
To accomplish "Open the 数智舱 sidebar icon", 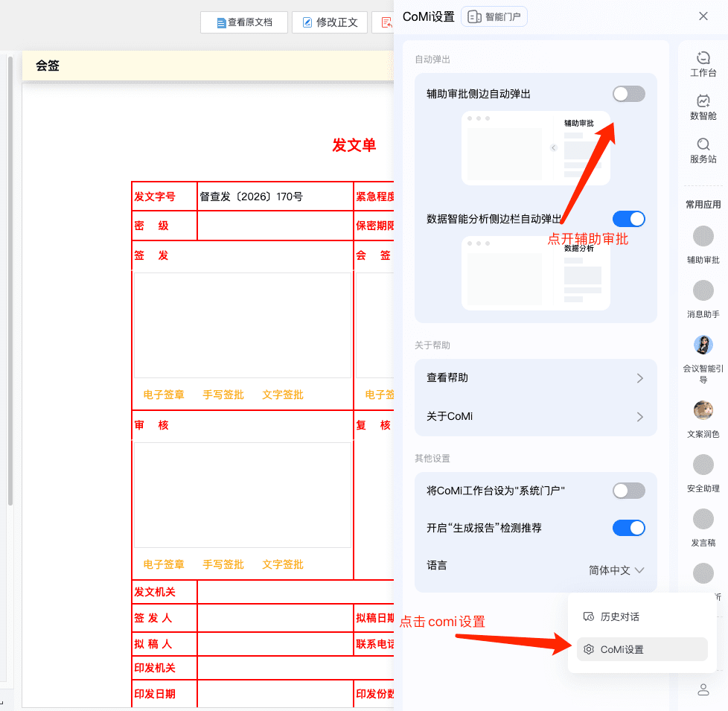I will (x=703, y=101).
